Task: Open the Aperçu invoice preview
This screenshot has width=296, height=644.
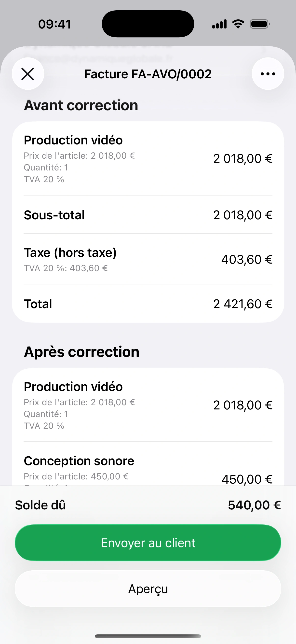Action: (x=148, y=589)
